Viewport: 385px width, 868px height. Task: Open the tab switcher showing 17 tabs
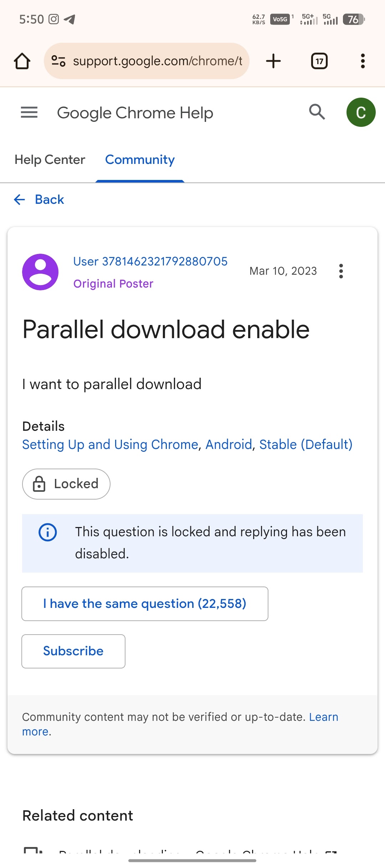319,61
